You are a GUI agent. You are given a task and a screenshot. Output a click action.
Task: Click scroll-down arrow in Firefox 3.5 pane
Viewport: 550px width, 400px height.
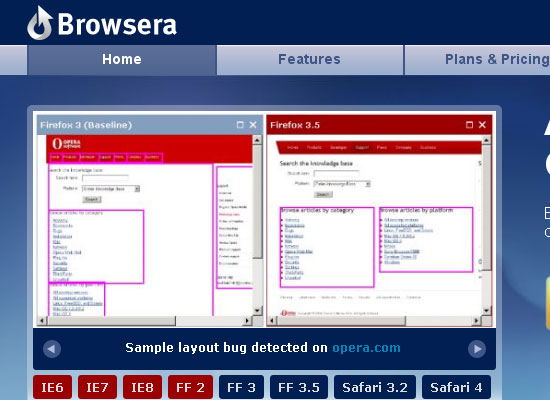point(486,311)
